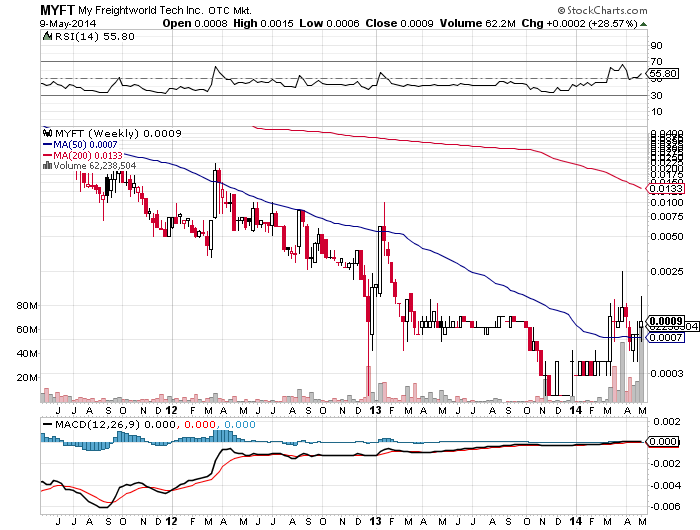Click the 14 year marker on price axis
This screenshot has width=700, height=530.
point(576,410)
